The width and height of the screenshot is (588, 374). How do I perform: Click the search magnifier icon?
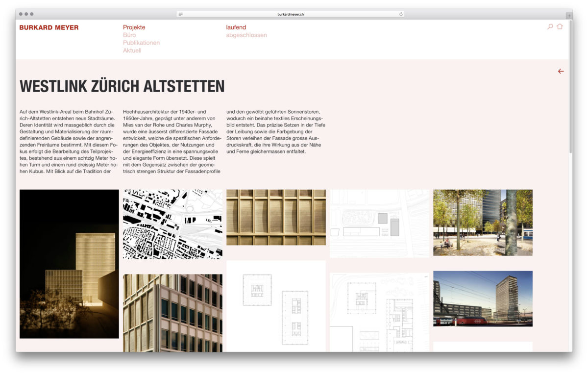(550, 27)
